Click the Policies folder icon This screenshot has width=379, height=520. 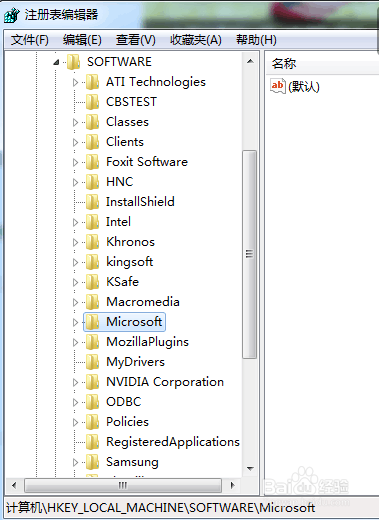pos(92,422)
